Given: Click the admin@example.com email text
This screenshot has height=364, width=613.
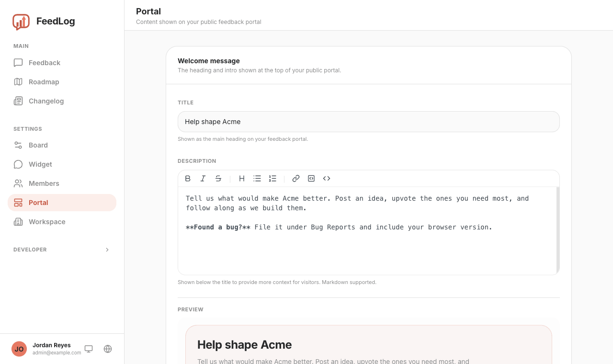Looking at the screenshot, I should pos(57,353).
